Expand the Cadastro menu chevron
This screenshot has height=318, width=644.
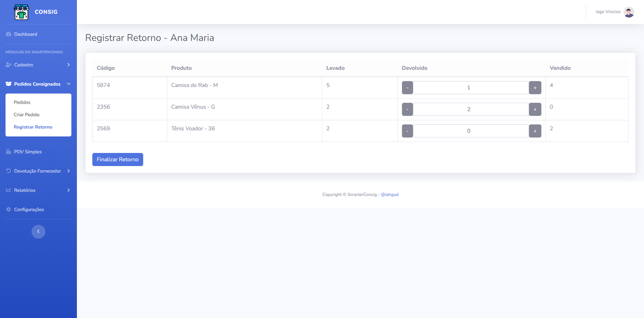[x=68, y=65]
